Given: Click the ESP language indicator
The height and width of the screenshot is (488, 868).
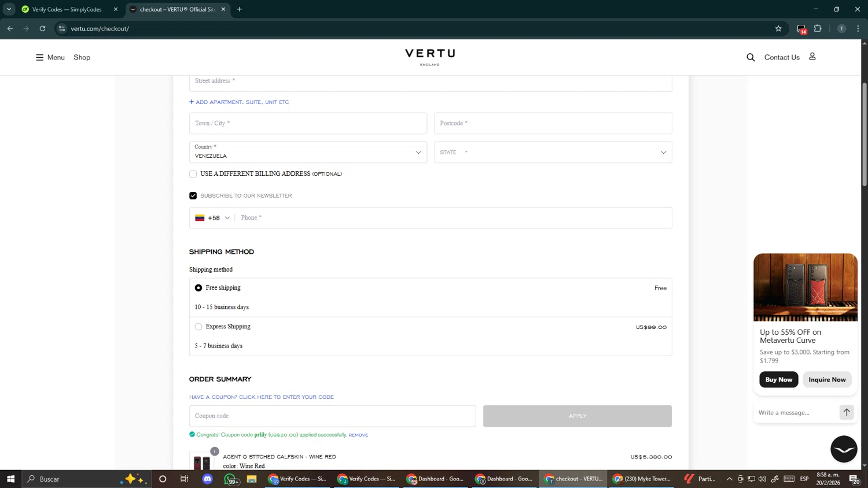Looking at the screenshot, I should (x=804, y=479).
